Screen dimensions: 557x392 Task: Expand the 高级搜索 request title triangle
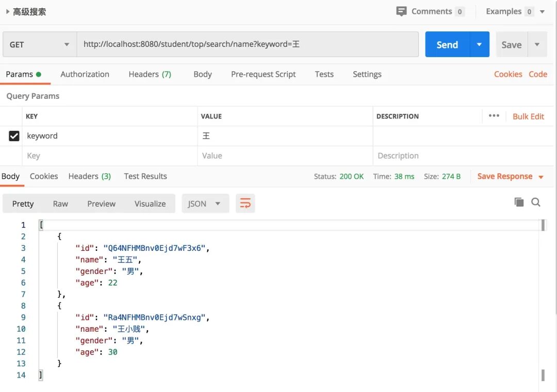click(7, 11)
